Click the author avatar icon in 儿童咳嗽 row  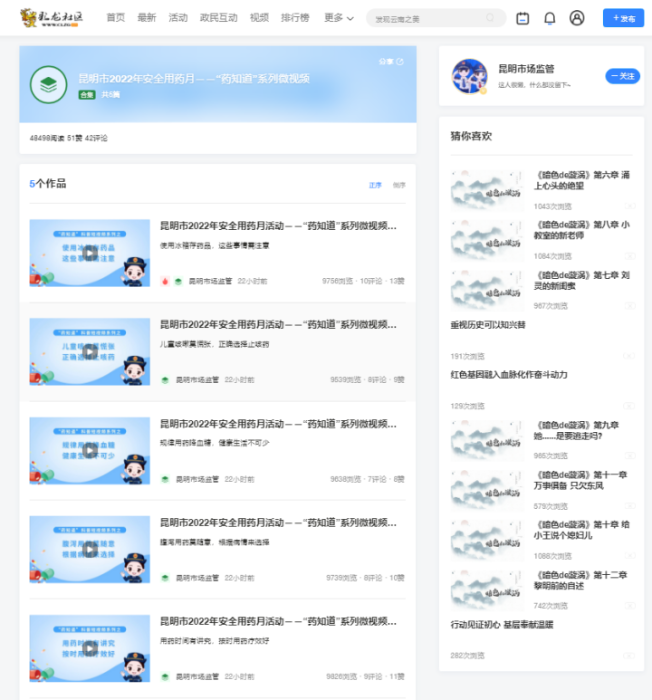(x=165, y=380)
